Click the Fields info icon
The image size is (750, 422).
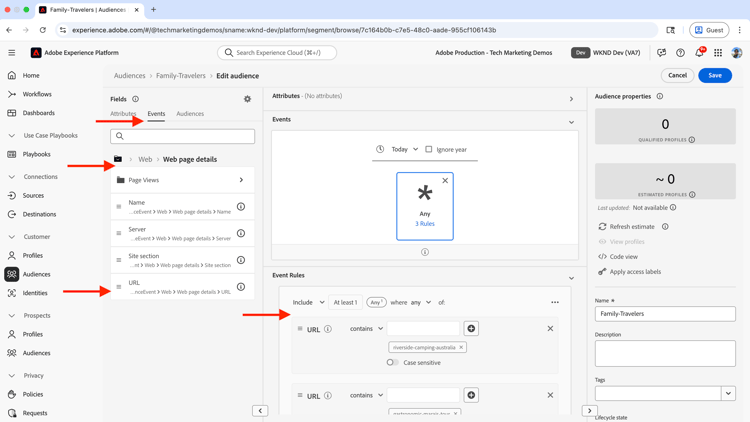coord(135,99)
